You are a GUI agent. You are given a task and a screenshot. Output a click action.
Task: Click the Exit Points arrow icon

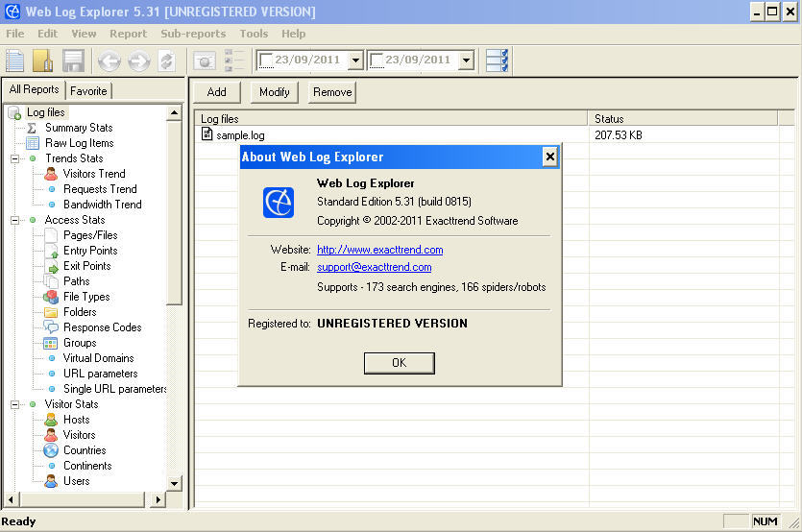[51, 266]
